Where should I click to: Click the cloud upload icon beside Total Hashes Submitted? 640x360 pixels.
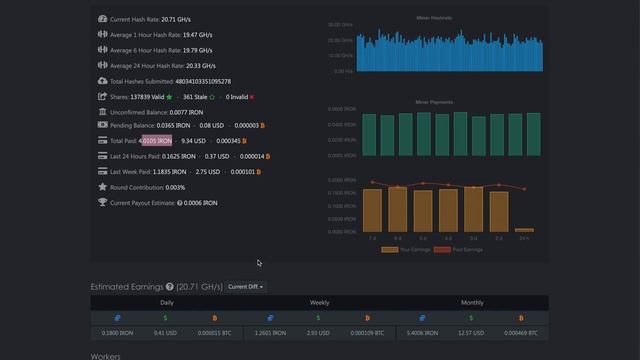[102, 81]
